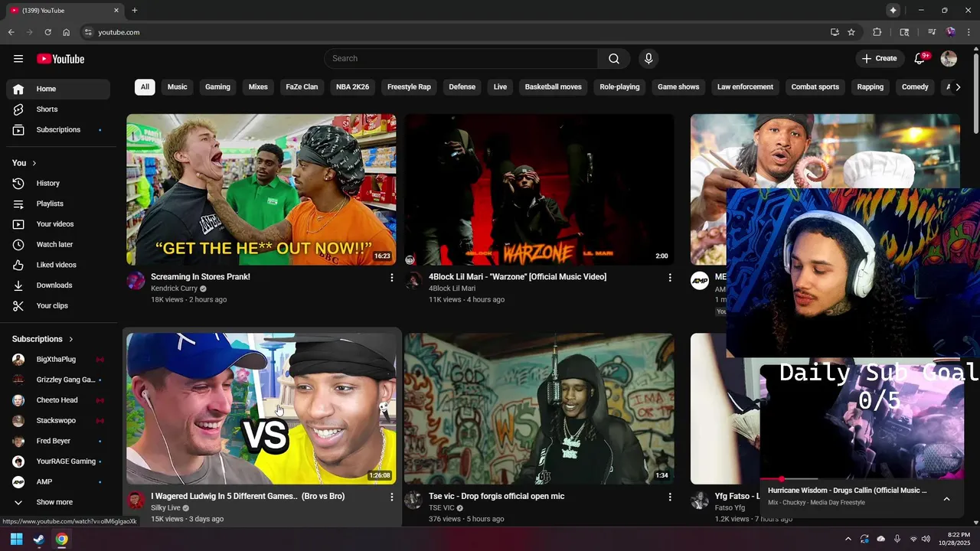Screen dimensions: 980x551
Task: Seek on the miniplayer progress bar
Action: coord(861,479)
